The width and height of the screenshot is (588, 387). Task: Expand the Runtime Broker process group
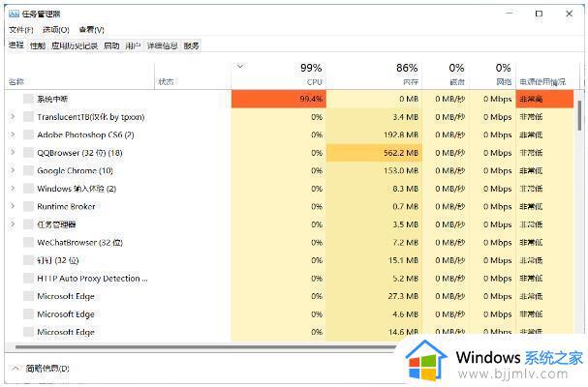click(13, 206)
